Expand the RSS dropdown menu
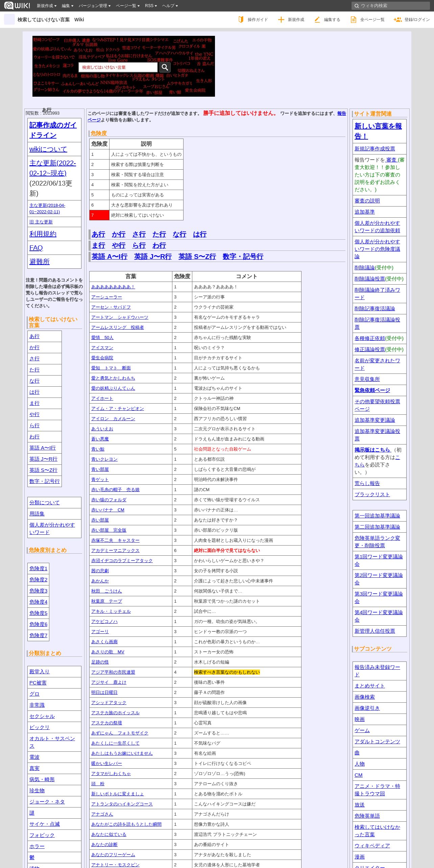 (151, 6)
